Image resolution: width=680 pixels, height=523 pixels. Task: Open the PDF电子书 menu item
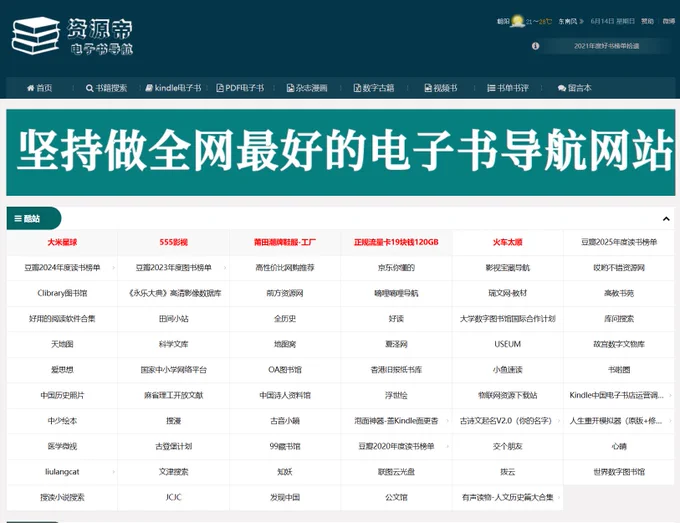coord(240,88)
